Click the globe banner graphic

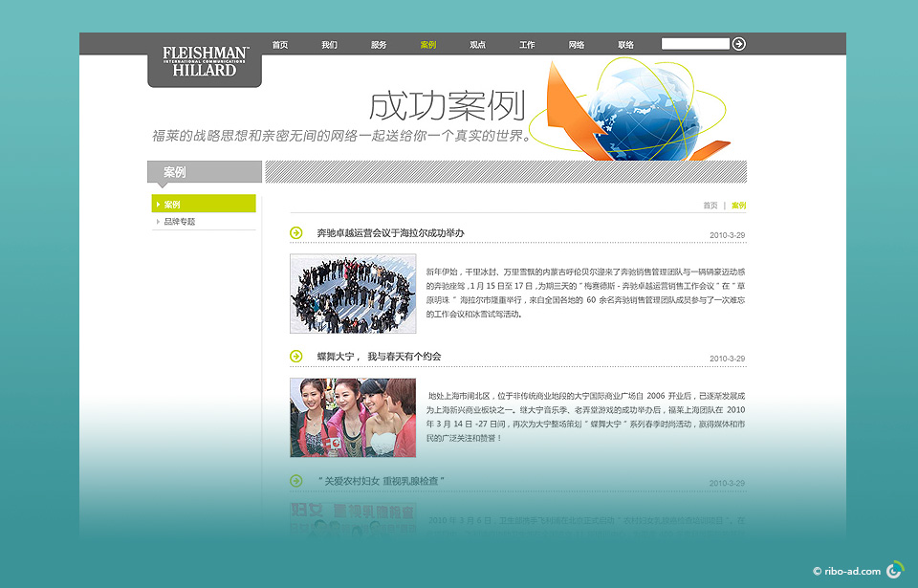(x=632, y=110)
